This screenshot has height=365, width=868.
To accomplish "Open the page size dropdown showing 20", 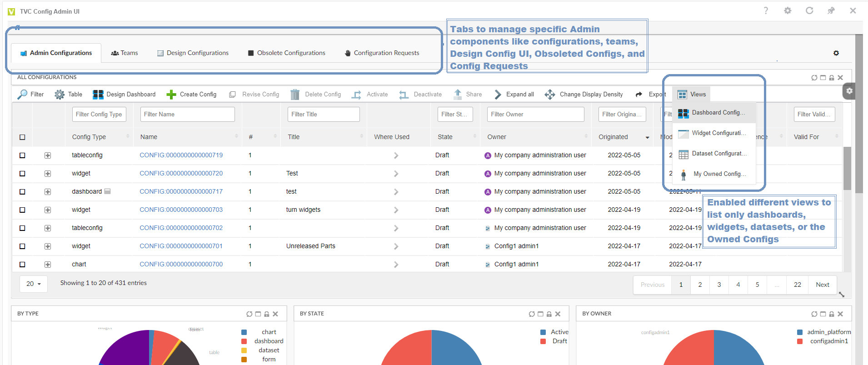I will pyautogui.click(x=34, y=284).
